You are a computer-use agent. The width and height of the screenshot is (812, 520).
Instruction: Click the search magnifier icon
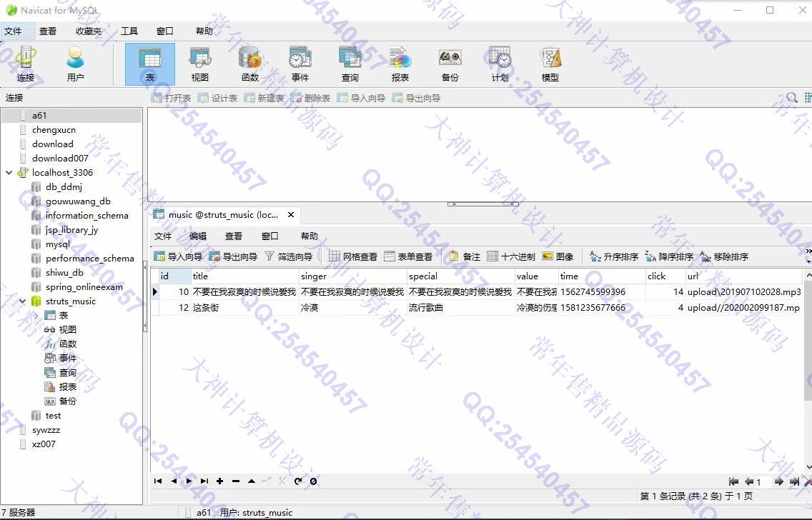(792, 98)
